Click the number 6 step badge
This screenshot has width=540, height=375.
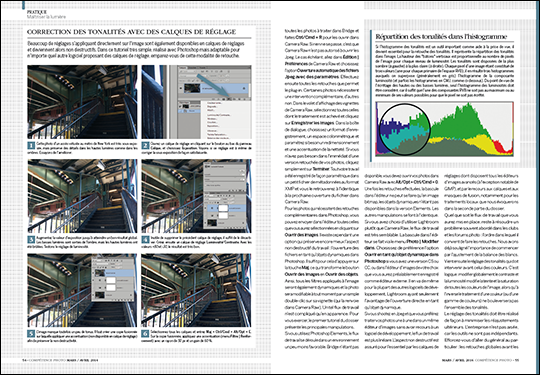(145, 334)
